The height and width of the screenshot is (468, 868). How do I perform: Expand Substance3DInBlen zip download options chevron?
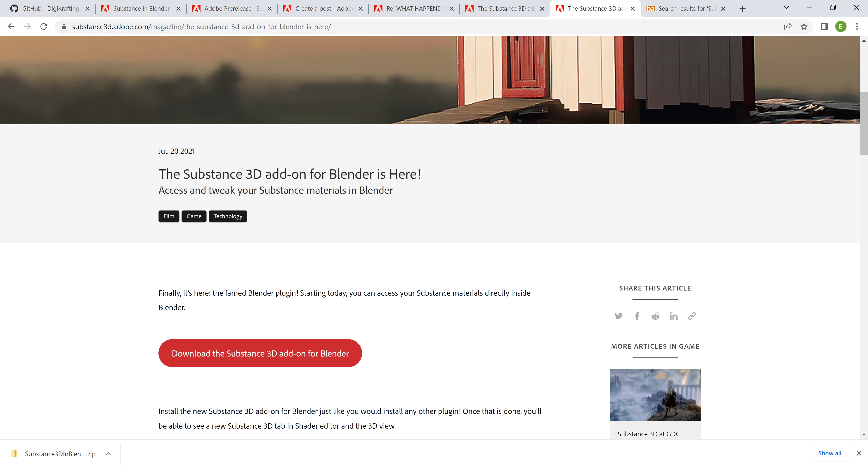point(108,454)
